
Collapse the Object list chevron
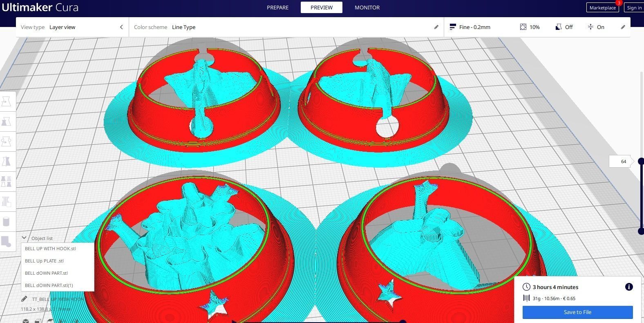pos(24,238)
